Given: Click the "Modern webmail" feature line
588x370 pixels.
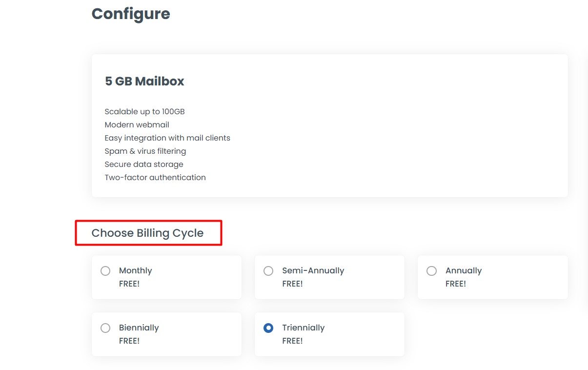Looking at the screenshot, I should (x=137, y=125).
